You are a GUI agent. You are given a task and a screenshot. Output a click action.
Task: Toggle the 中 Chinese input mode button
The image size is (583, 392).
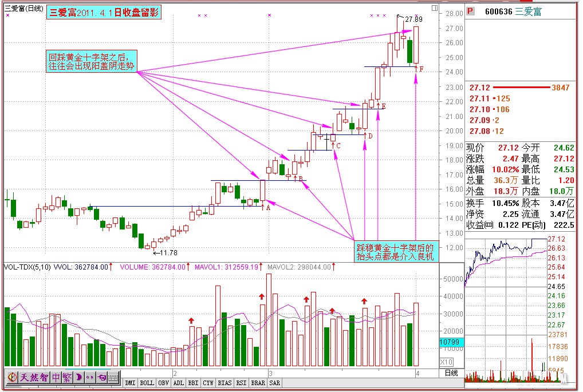[x=56, y=377]
